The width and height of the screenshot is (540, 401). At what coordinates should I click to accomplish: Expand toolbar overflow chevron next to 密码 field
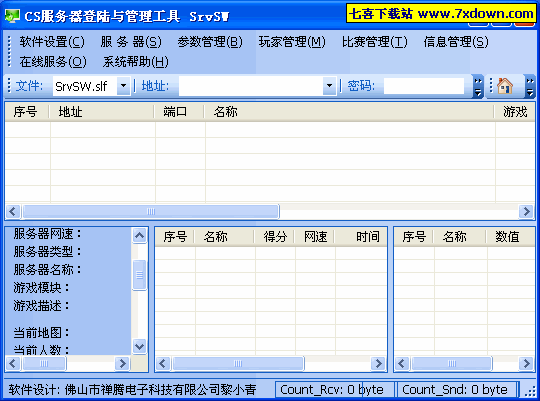478,86
